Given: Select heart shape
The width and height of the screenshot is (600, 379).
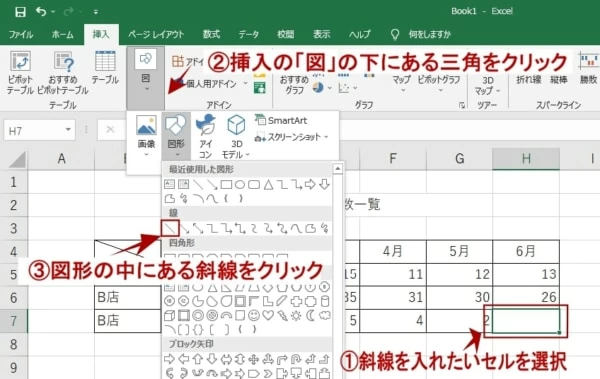Looking at the screenshot, I should tap(268, 315).
